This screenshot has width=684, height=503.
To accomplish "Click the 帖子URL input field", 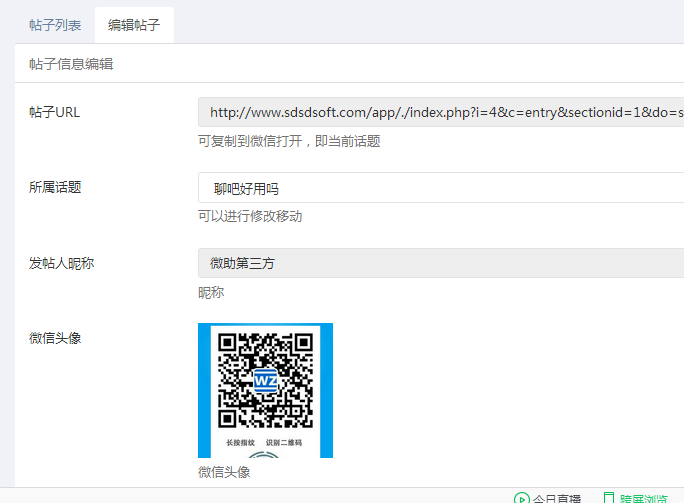I will point(441,113).
